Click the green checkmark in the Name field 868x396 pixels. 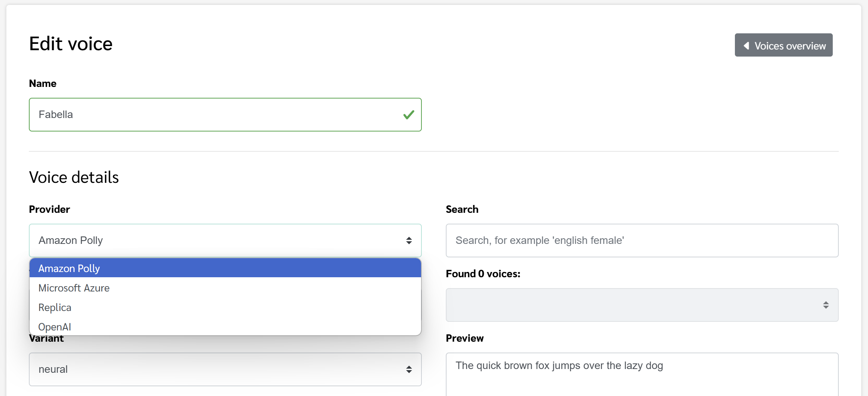[409, 115]
